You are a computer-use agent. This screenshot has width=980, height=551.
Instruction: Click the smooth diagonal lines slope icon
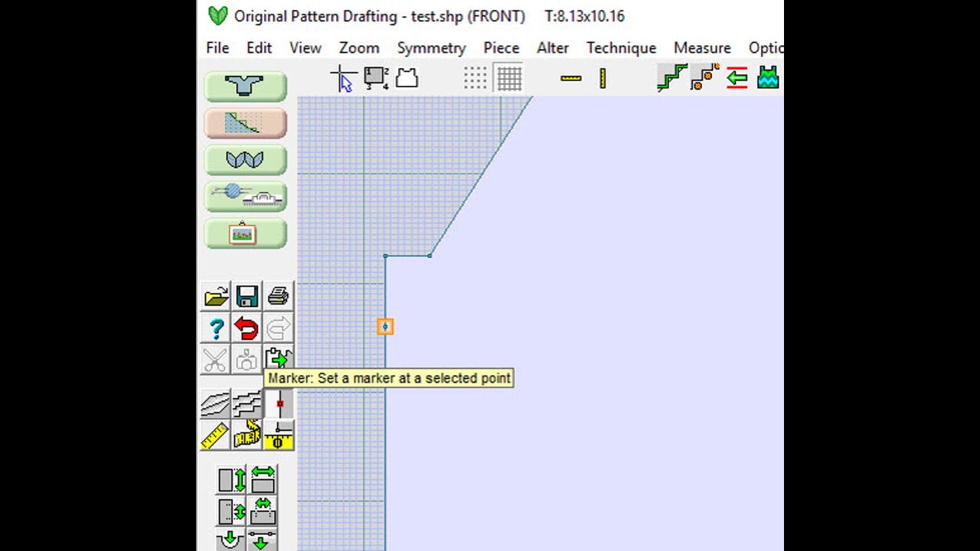pyautogui.click(x=216, y=403)
